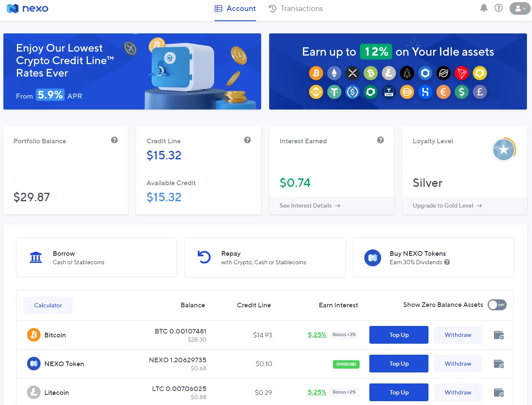Select BTC 0.00107481 balance text
The width and height of the screenshot is (532, 405).
pos(180,331)
